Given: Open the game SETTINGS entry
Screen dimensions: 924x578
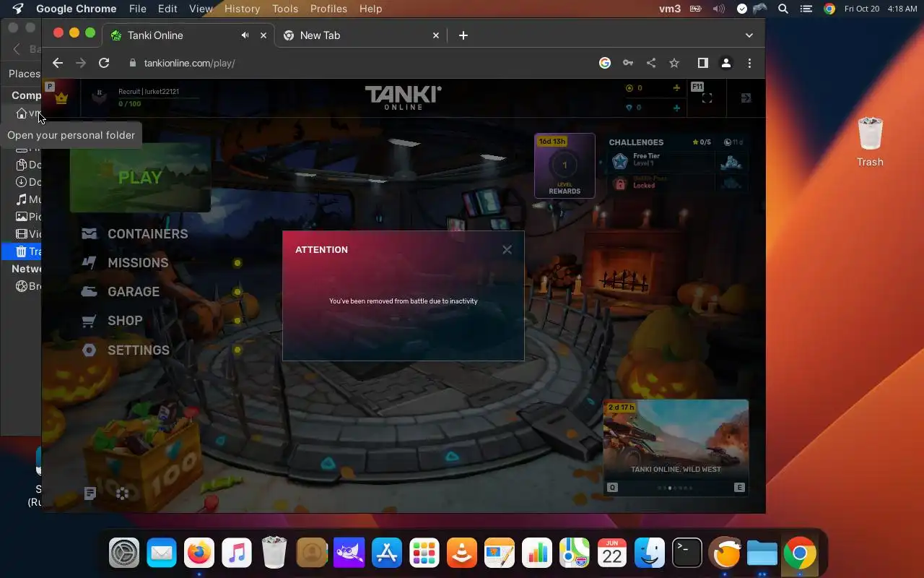Looking at the screenshot, I should pos(126,350).
